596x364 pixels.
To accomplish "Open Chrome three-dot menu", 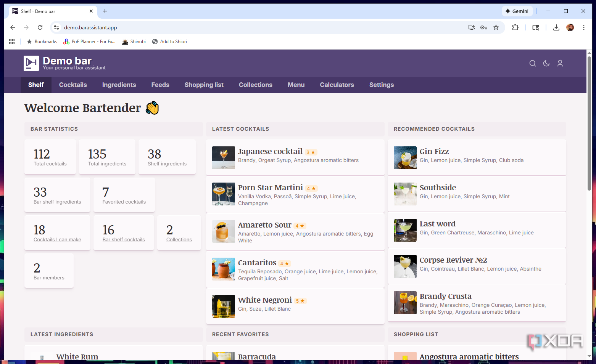I will click(x=584, y=27).
